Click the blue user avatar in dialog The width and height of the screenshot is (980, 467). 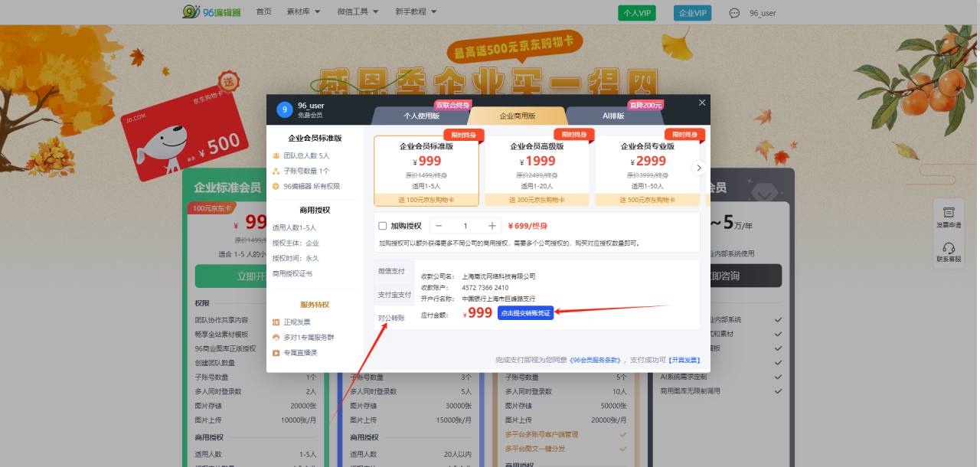(x=284, y=110)
